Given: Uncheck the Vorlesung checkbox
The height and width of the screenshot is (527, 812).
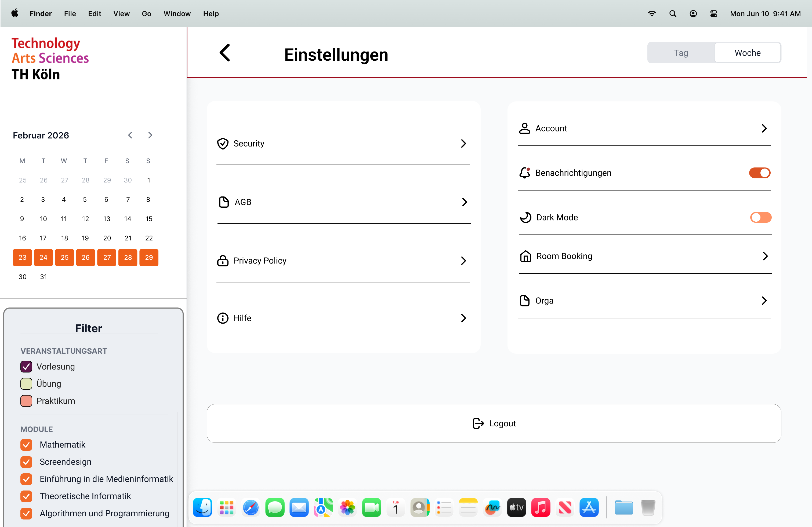Looking at the screenshot, I should point(26,367).
